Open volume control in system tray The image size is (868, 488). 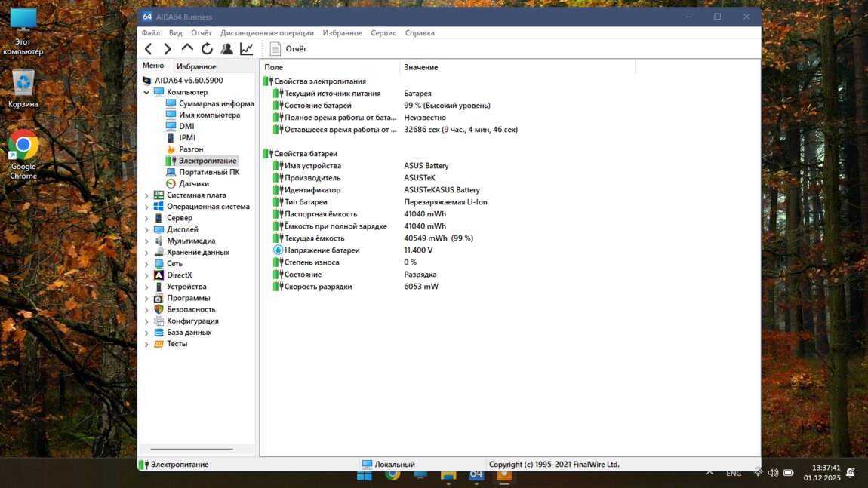click(773, 473)
